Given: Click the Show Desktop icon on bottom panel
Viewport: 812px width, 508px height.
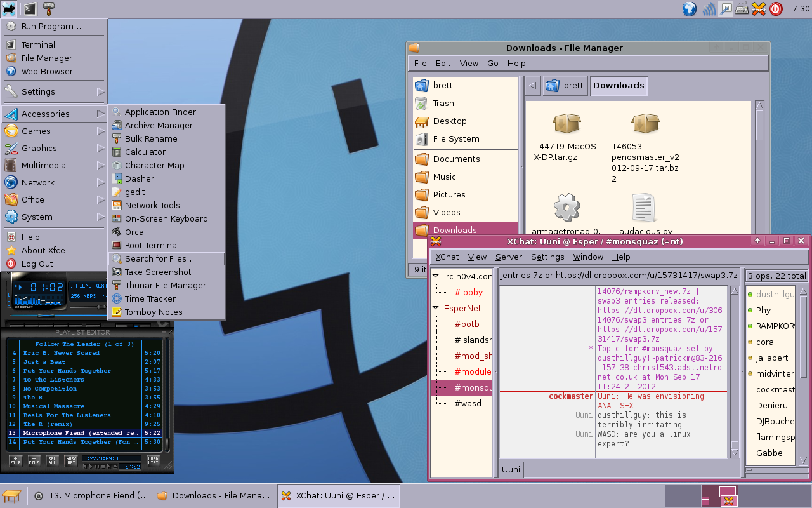Looking at the screenshot, I should click(11, 496).
